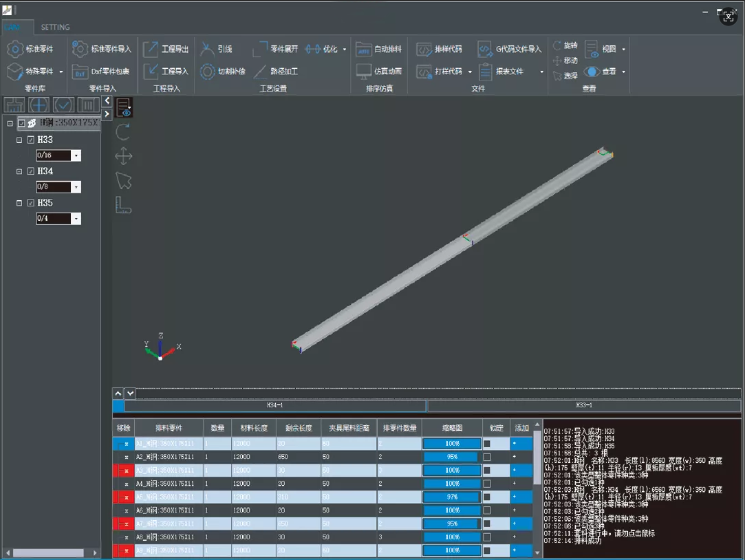Expand the 特殊零件 dropdown arrow
Viewport: 745px width, 560px height.
(x=61, y=72)
